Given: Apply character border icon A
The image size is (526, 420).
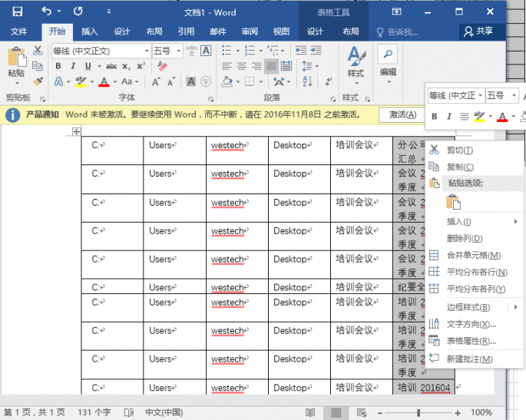Looking at the screenshot, I should click(206, 51).
